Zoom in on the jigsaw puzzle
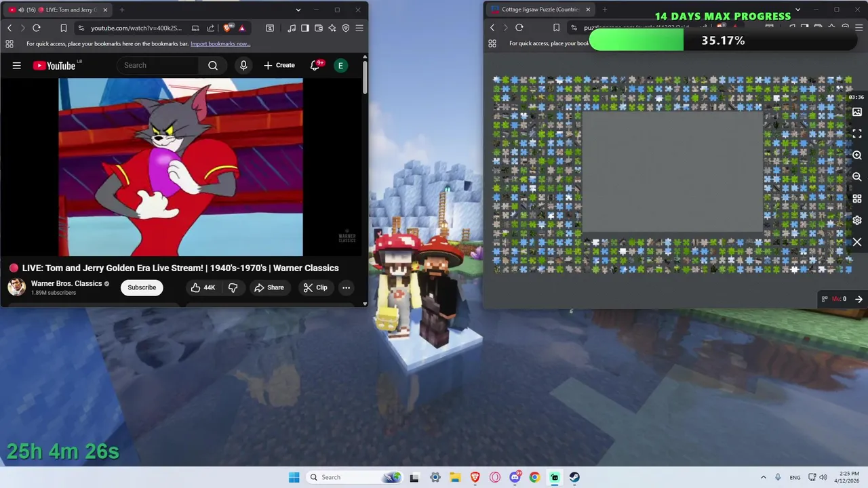Screen dimensions: 868x488 click(857, 155)
